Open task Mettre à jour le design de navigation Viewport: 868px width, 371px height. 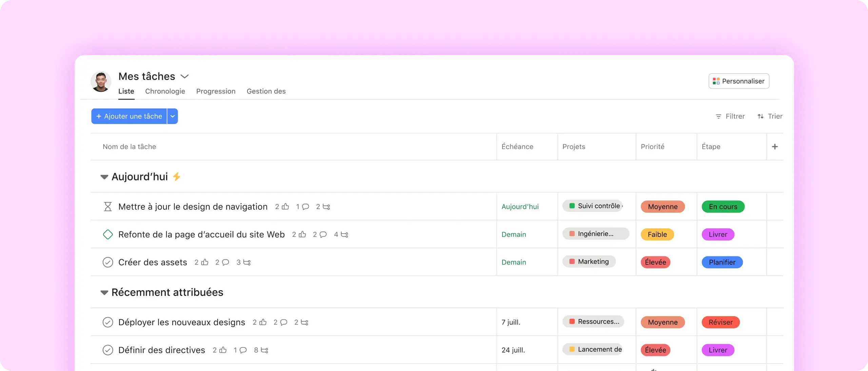tap(193, 207)
